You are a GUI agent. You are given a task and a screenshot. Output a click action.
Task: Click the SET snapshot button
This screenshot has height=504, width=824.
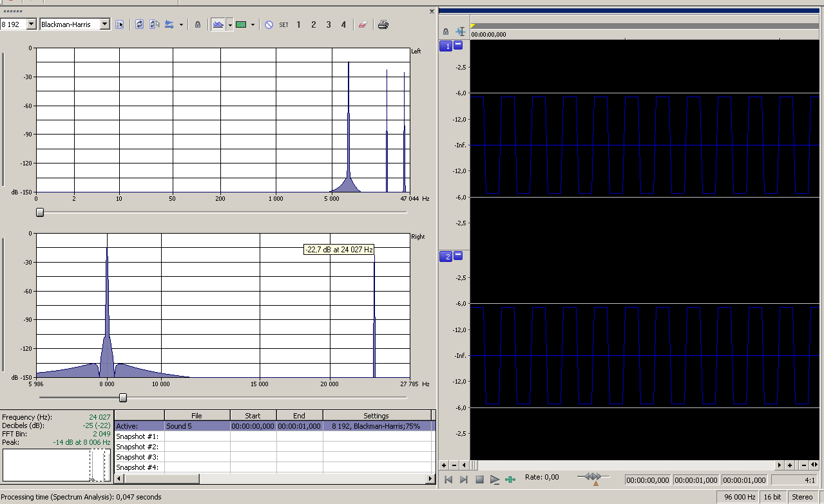point(283,24)
